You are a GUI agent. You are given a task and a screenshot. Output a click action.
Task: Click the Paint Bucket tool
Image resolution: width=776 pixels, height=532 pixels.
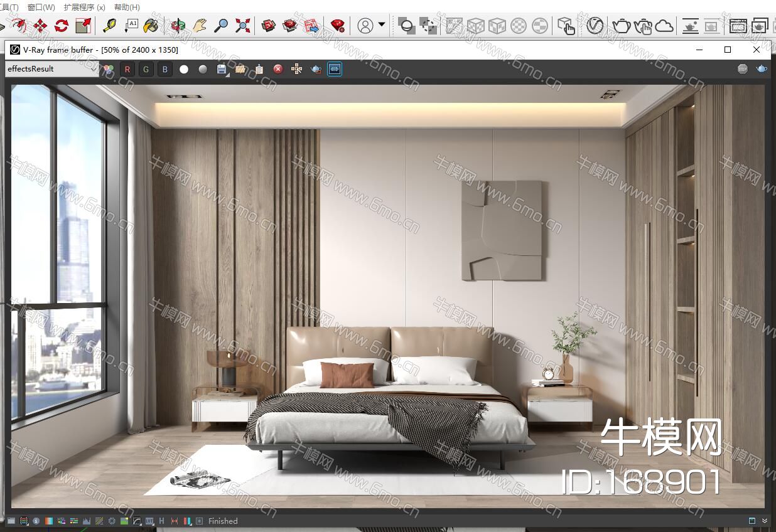tap(151, 26)
